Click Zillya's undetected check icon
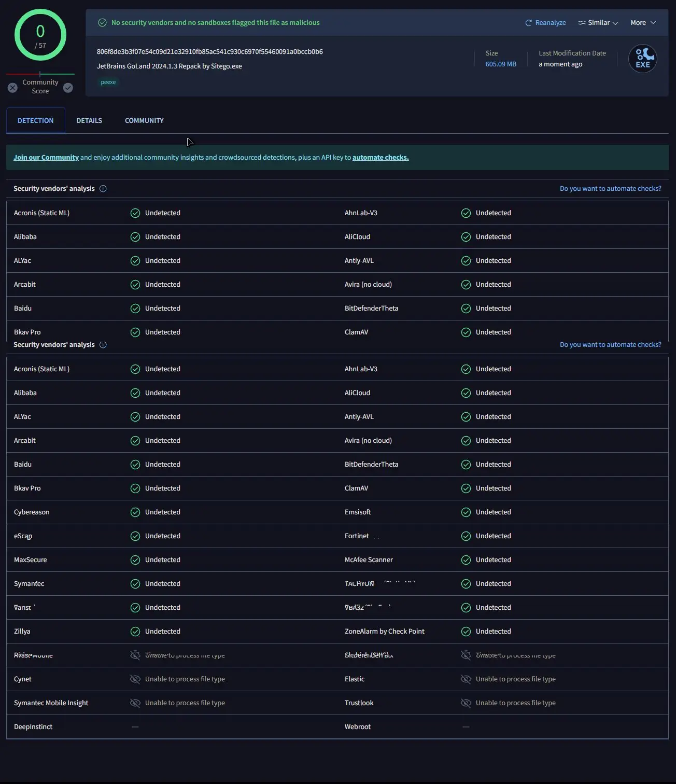Viewport: 676px width, 784px height. (135, 632)
